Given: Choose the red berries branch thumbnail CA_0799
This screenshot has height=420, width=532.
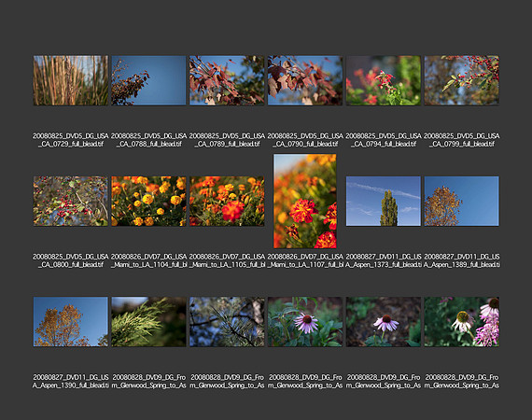Looking at the screenshot, I should click(461, 80).
